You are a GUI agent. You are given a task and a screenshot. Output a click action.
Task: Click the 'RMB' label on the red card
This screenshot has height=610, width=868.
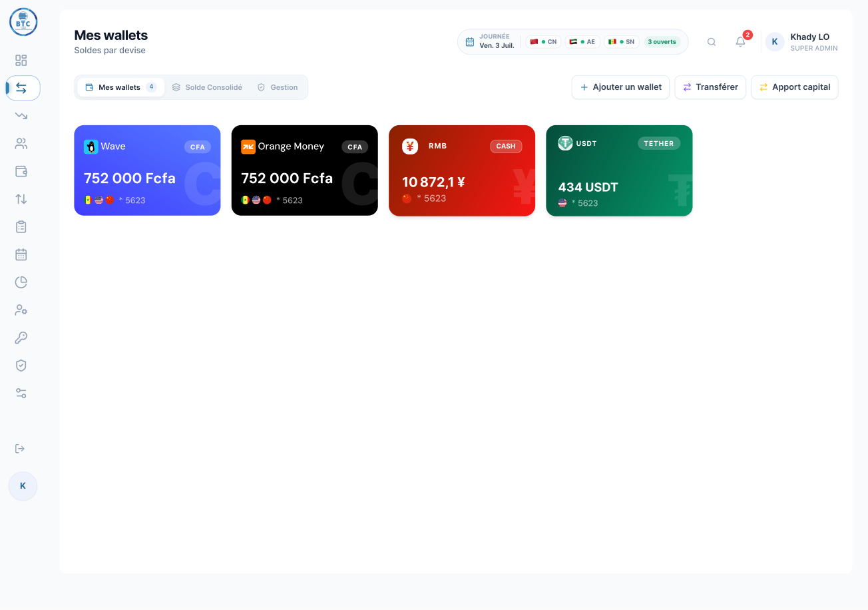[x=438, y=146]
